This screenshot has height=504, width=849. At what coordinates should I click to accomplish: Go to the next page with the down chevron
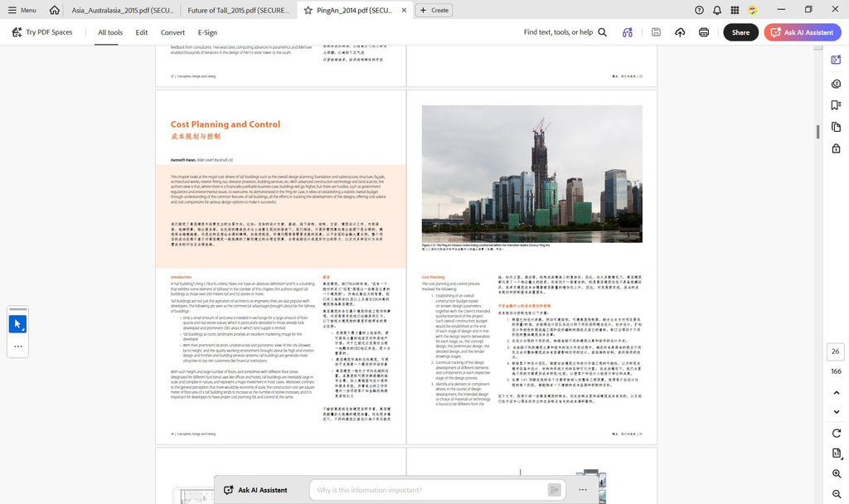coord(837,412)
